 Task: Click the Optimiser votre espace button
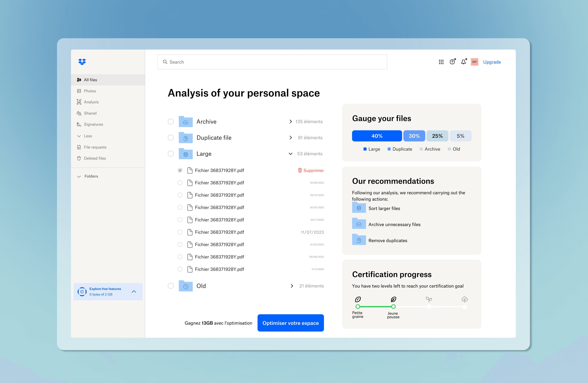point(290,323)
